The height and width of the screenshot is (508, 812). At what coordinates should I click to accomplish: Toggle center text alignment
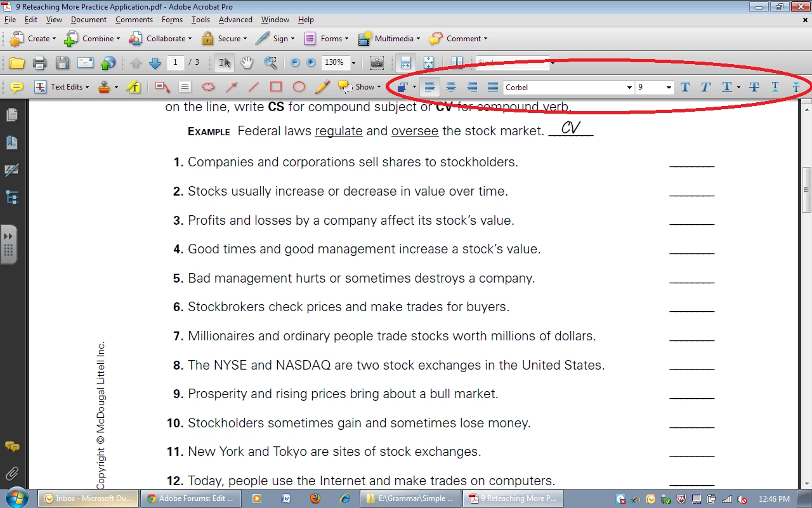(451, 87)
